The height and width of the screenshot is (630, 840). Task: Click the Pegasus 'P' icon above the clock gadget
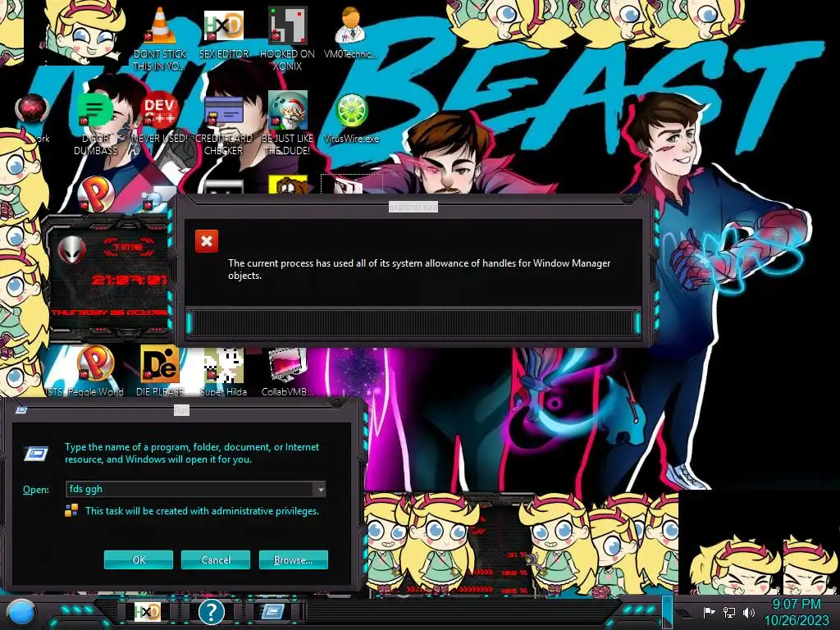tap(95, 193)
